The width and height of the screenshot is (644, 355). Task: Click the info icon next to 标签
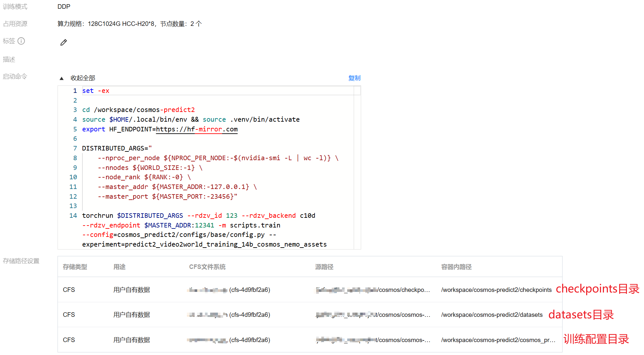(x=21, y=41)
